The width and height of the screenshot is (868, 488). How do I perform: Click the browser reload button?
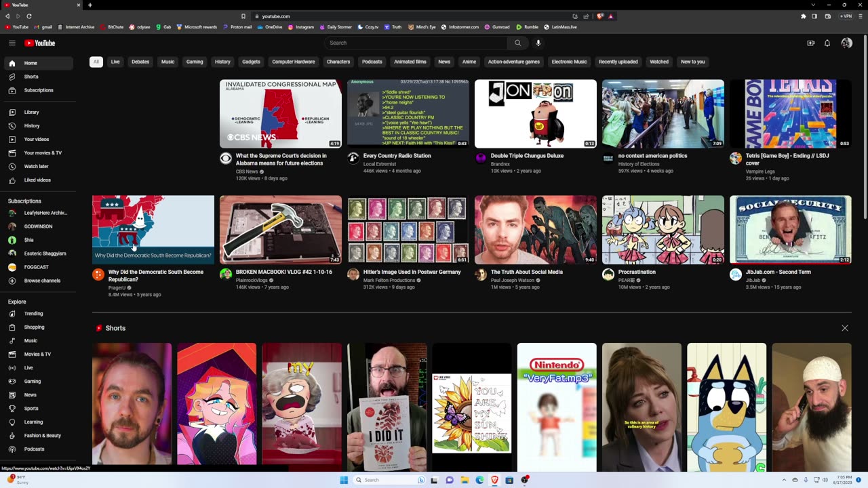pos(28,16)
